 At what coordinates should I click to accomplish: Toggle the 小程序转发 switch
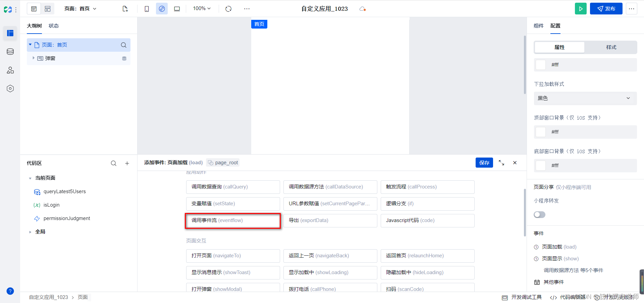[540, 215]
